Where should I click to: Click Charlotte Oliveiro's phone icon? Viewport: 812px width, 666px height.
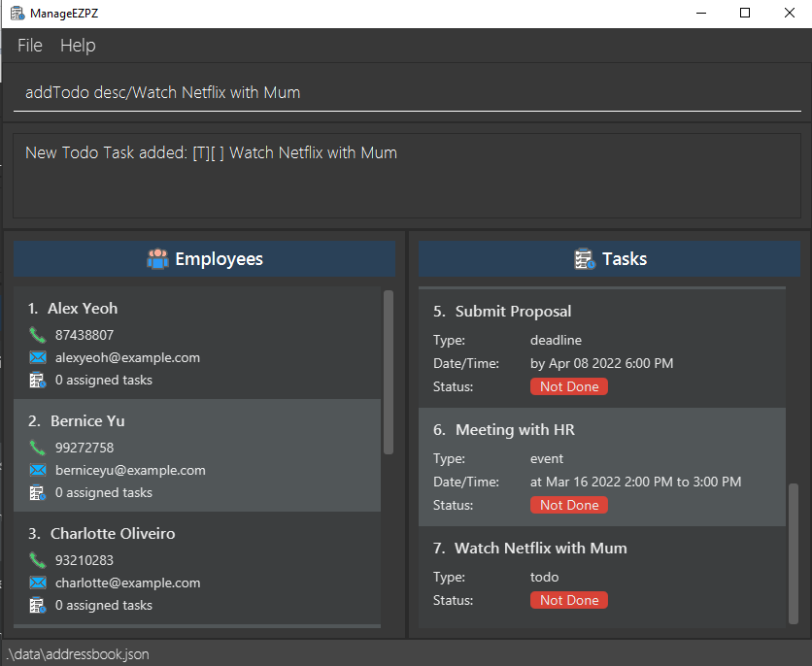(37, 560)
